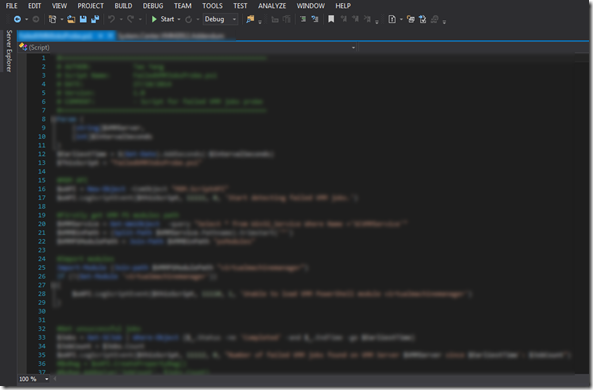Go to previous bookmark icon

[x=343, y=19]
